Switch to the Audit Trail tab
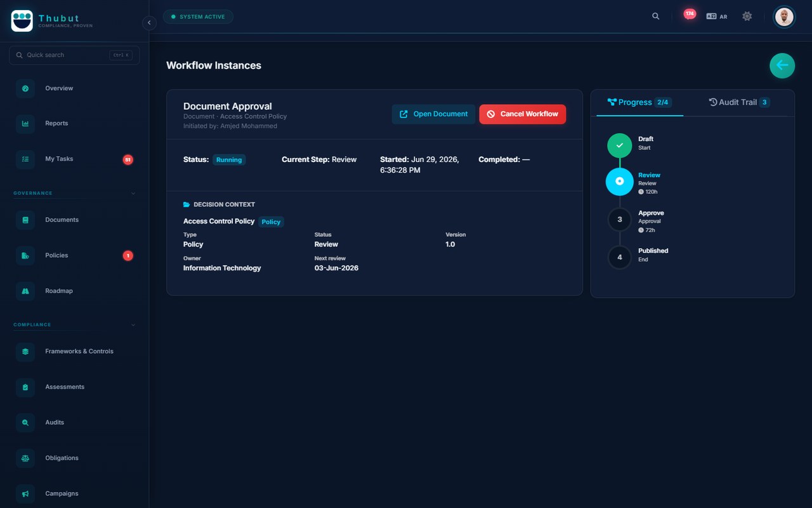The height and width of the screenshot is (508, 812). (739, 103)
